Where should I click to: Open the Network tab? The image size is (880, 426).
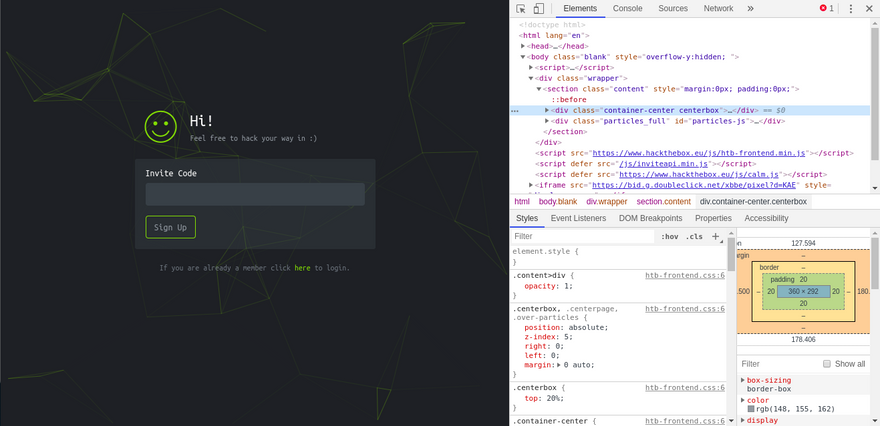[x=718, y=8]
